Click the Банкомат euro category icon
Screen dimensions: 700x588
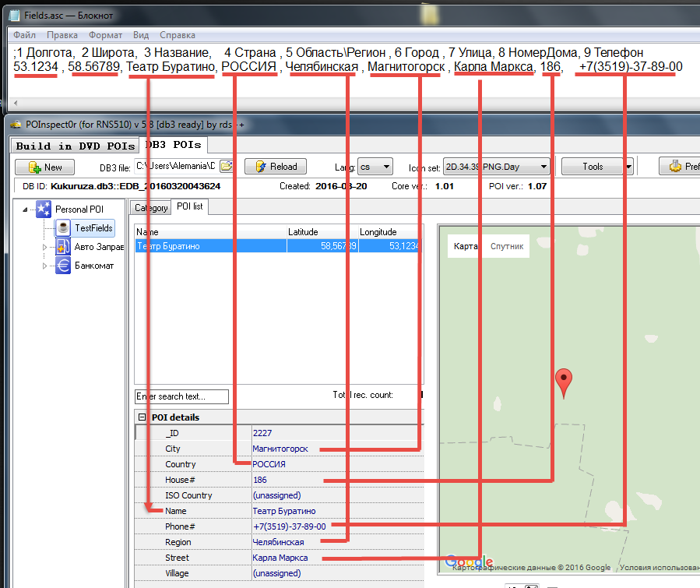click(x=63, y=266)
